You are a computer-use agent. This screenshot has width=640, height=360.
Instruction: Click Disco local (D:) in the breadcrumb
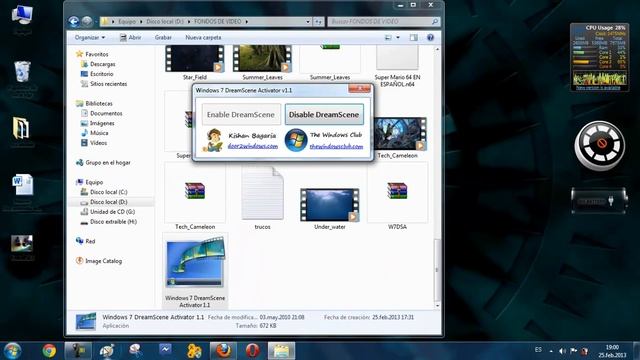tap(165, 22)
